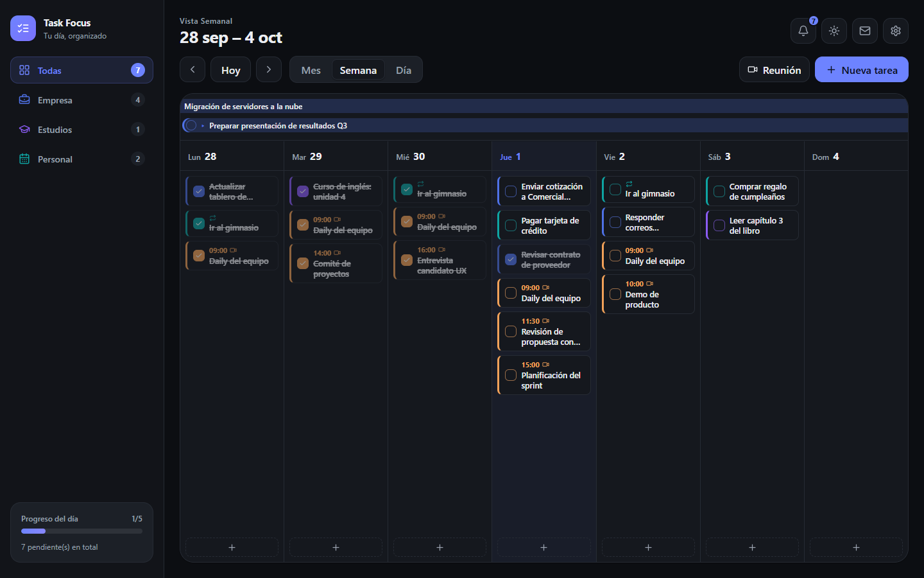The image size is (924, 578).
Task: Check off Enviar cotización a Comercial task
Action: [x=511, y=191]
